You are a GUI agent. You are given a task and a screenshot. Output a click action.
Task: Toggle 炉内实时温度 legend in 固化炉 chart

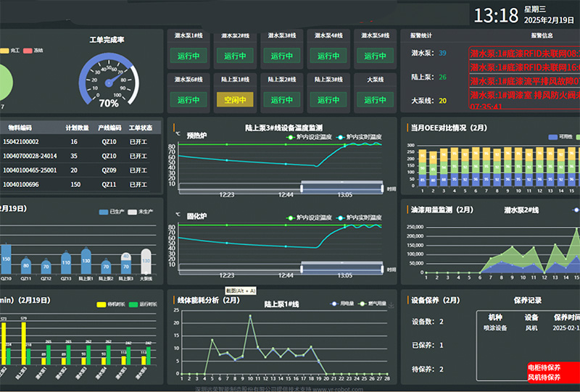point(359,218)
